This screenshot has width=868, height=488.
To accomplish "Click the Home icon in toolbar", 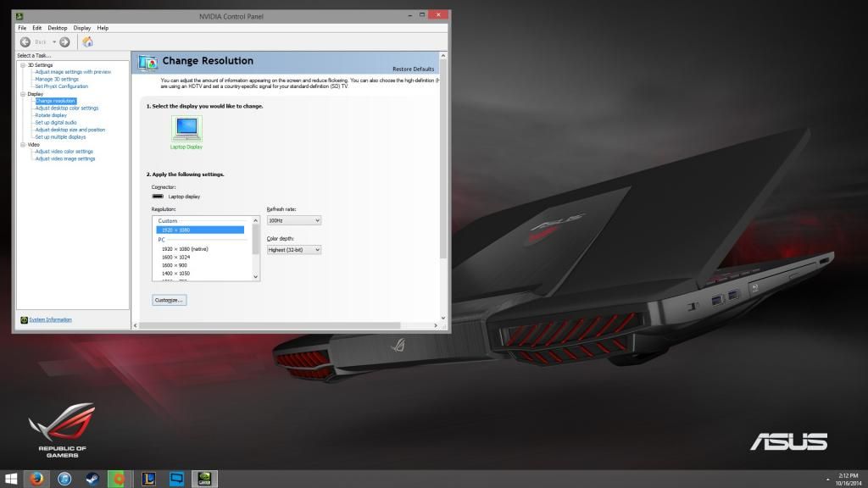I will point(87,42).
